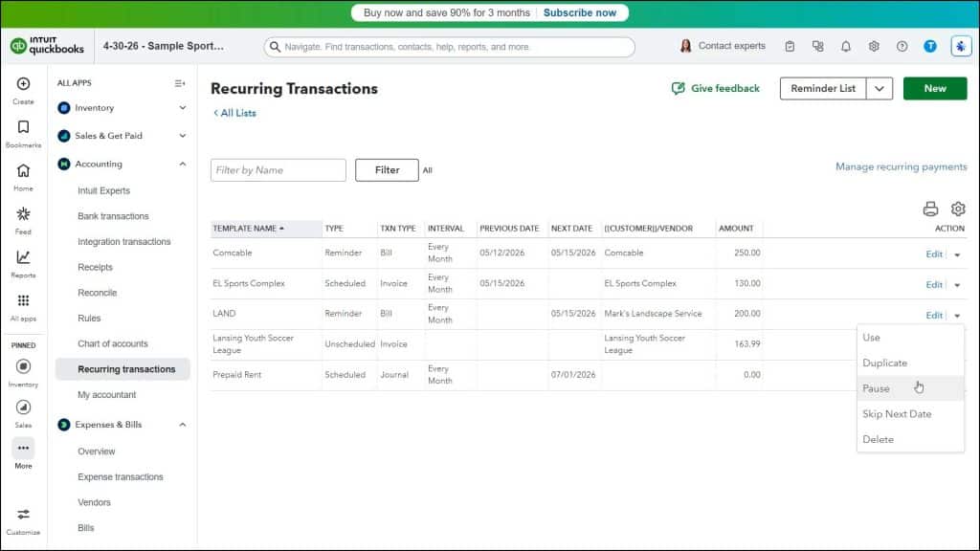This screenshot has height=551, width=980.
Task: Choose Duplicate from the action menu
Action: tap(911, 363)
